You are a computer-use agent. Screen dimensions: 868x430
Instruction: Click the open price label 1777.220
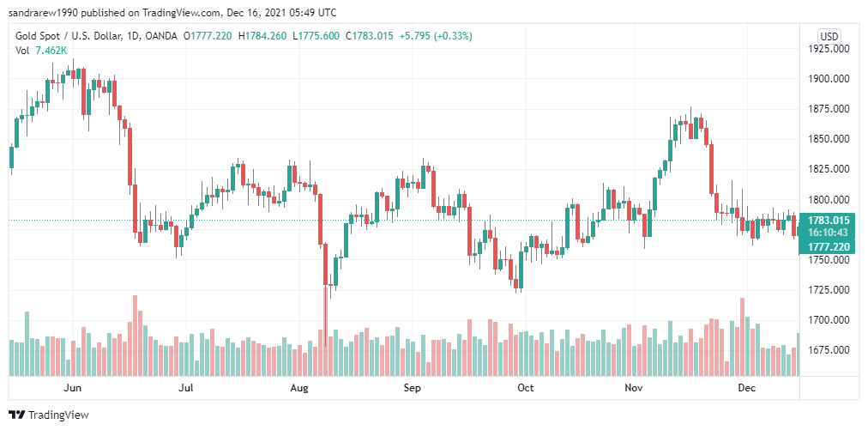click(830, 246)
